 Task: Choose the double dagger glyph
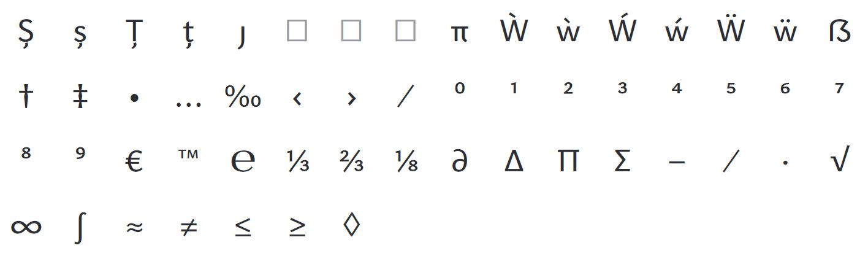(80, 97)
